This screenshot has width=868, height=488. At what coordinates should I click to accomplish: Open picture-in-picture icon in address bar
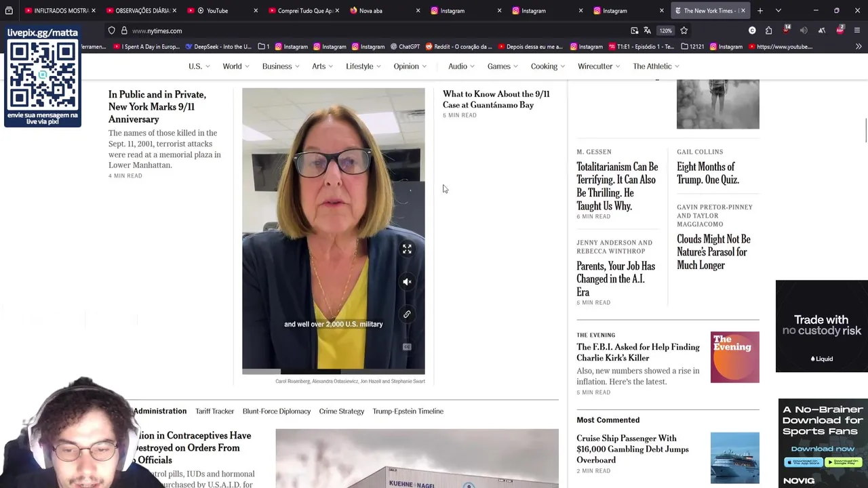click(634, 30)
